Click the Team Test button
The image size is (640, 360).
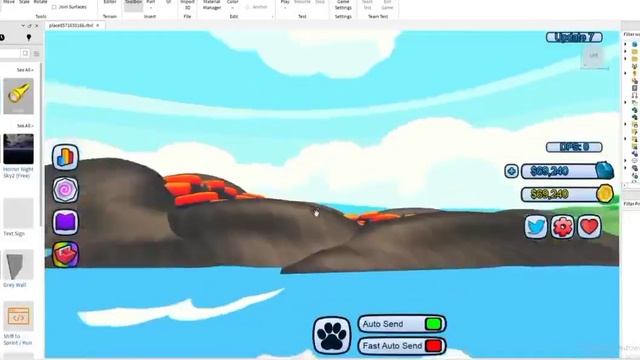367,5
